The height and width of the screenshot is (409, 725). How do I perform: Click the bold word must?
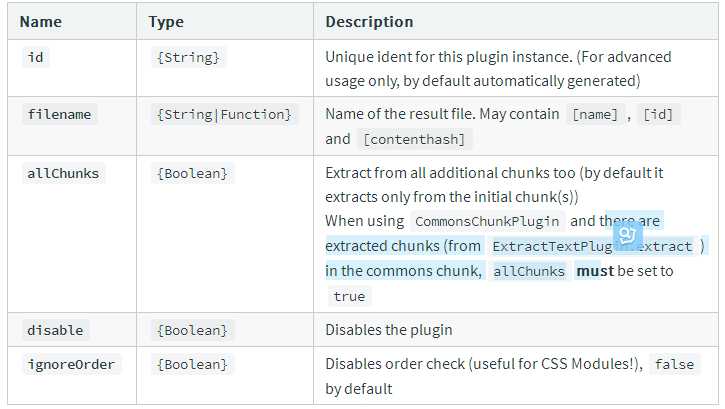coord(595,271)
